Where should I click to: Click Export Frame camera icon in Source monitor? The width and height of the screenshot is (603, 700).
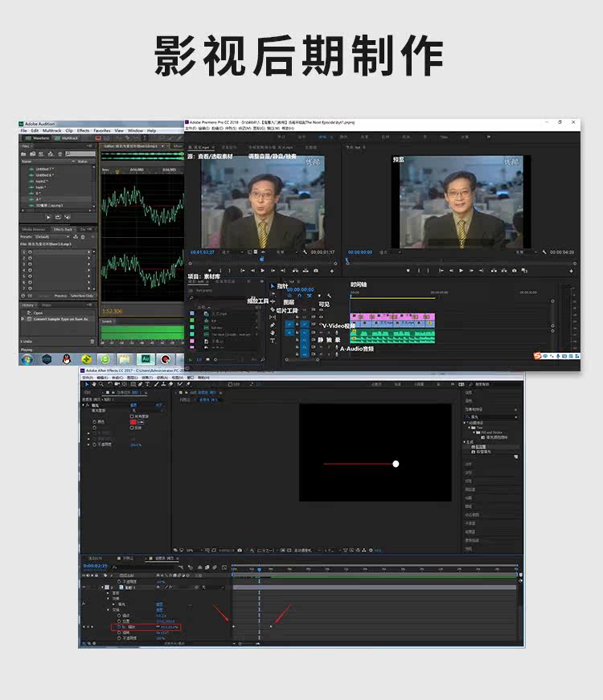tap(316, 271)
